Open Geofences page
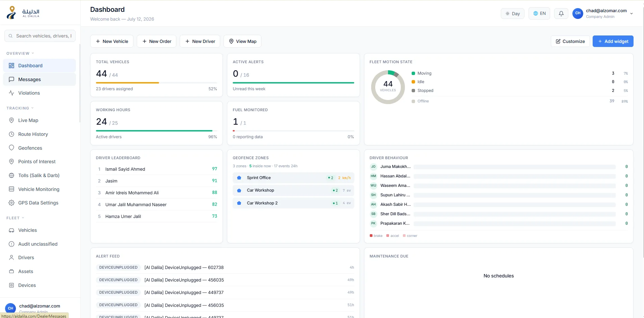 tap(40, 148)
